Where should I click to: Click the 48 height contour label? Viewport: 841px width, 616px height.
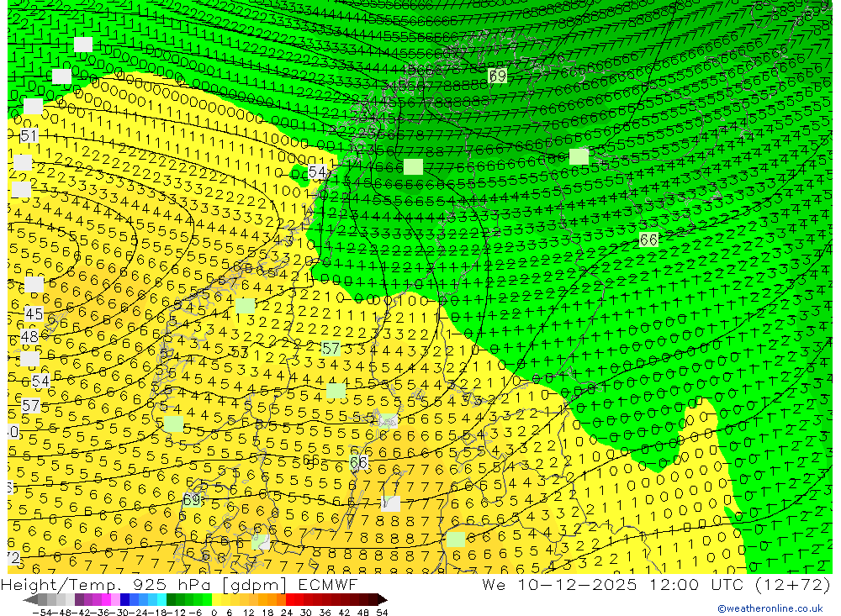[29, 337]
